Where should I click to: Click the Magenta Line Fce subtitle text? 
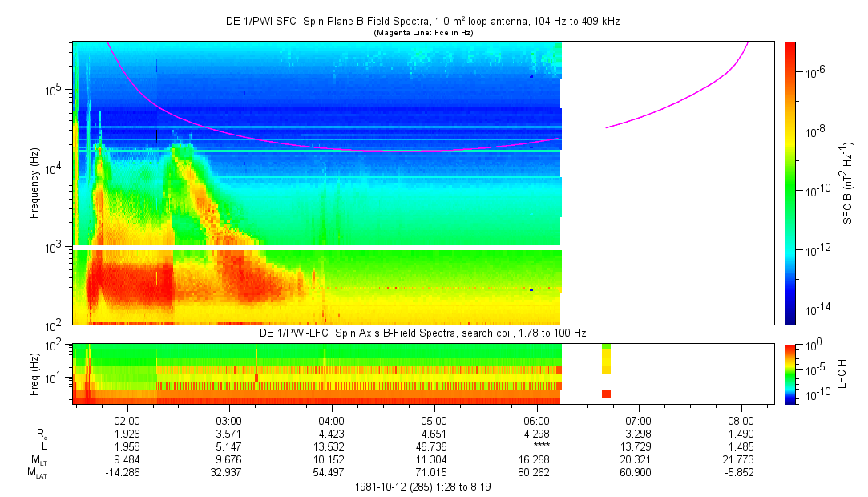422,32
